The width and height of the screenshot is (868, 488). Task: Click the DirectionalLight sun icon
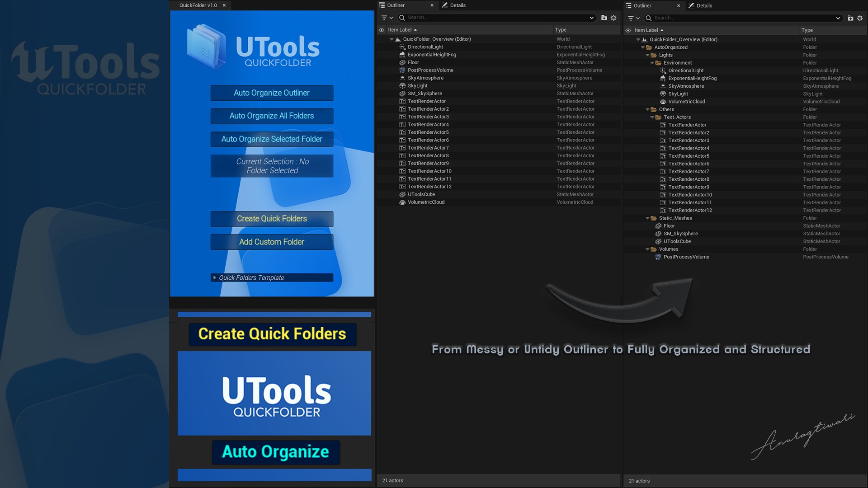tap(402, 47)
